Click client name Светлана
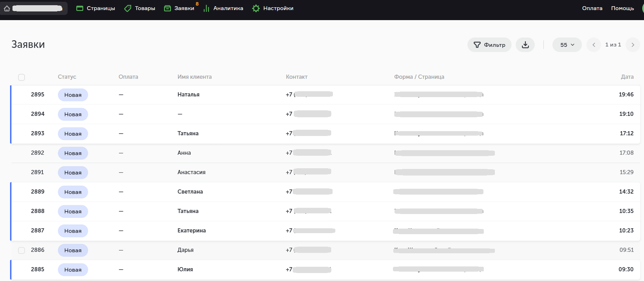The height and width of the screenshot is (281, 644). pyautogui.click(x=190, y=191)
